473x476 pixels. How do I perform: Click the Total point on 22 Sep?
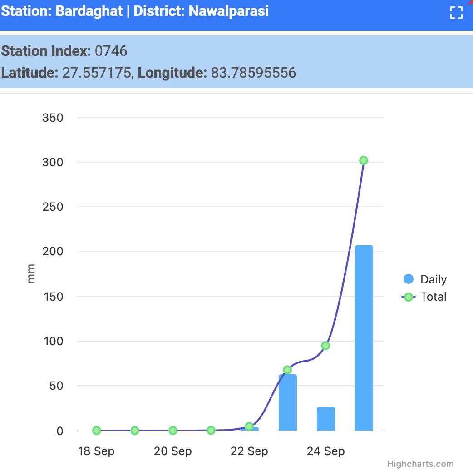tap(249, 426)
